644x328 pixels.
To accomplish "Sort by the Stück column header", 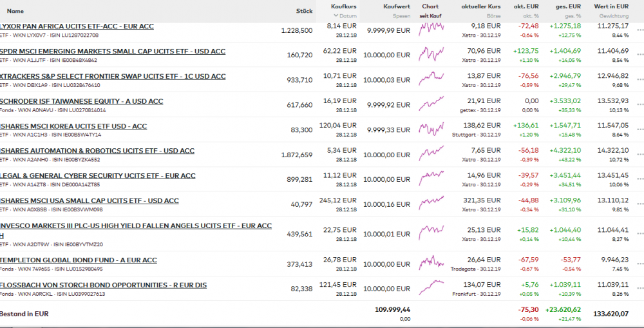I will 304,11.
